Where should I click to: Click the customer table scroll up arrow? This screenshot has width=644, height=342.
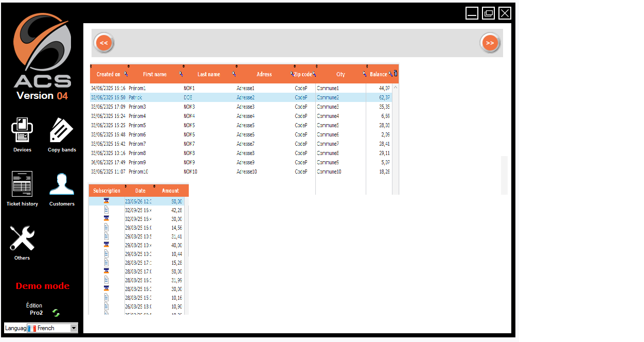396,88
